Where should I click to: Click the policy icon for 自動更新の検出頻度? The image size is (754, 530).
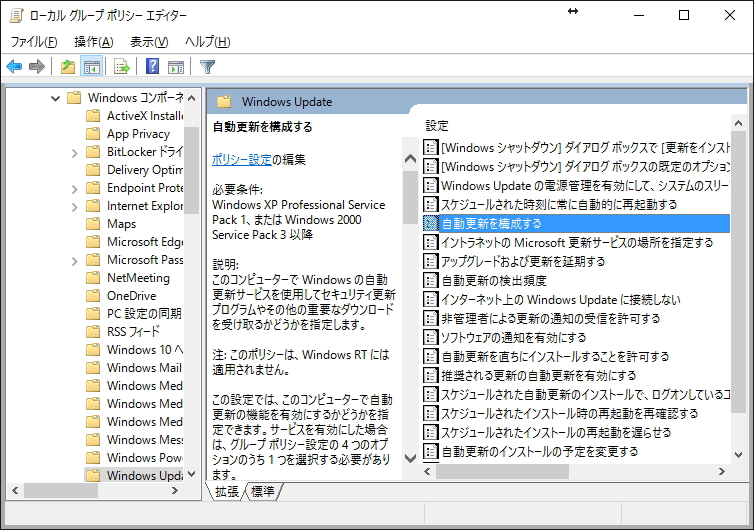tap(430, 280)
